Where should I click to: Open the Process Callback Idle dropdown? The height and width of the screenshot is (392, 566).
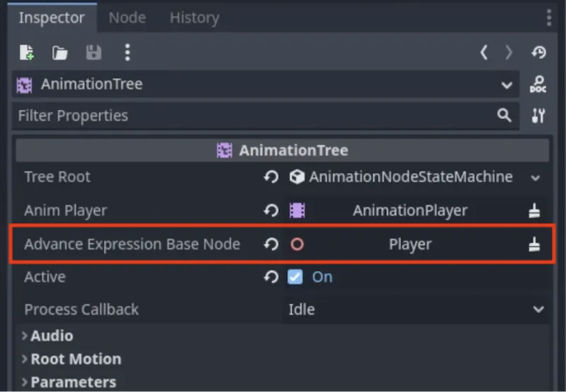[416, 310]
